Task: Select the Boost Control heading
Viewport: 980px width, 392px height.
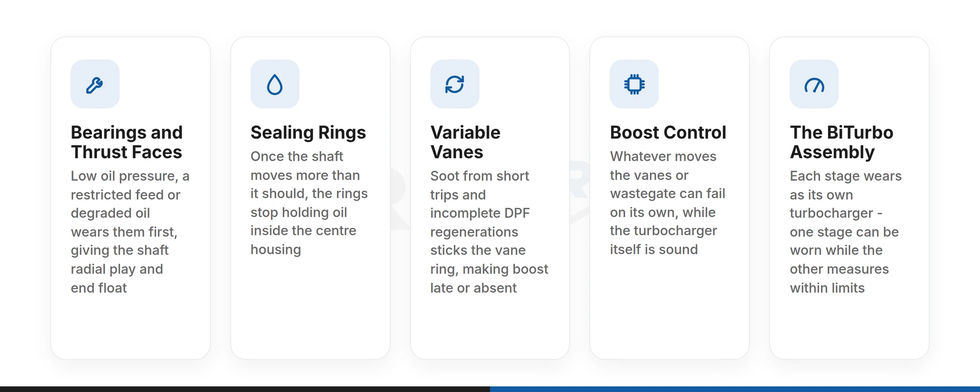Action: coord(668,132)
